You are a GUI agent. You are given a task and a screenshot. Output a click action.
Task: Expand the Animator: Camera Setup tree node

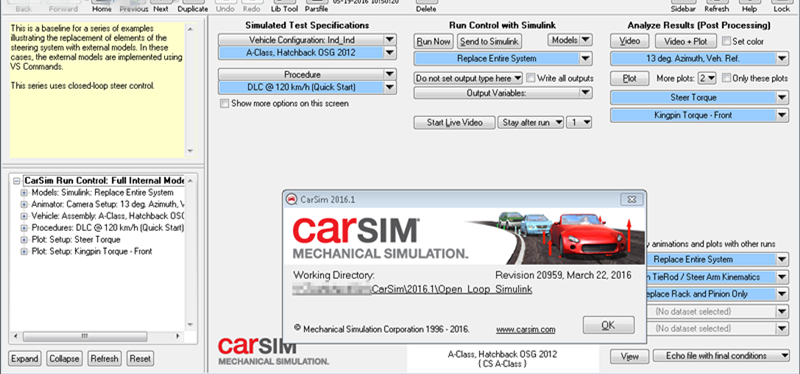(x=24, y=205)
